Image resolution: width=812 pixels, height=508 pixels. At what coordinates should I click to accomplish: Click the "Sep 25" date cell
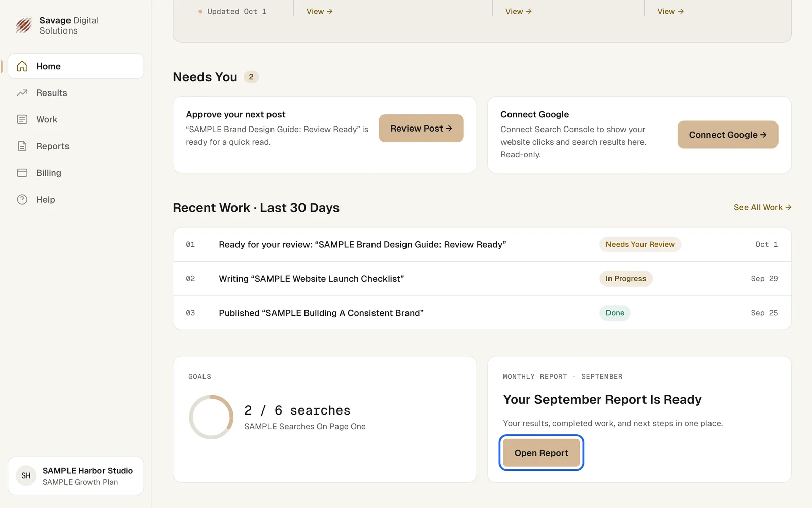tap(764, 313)
